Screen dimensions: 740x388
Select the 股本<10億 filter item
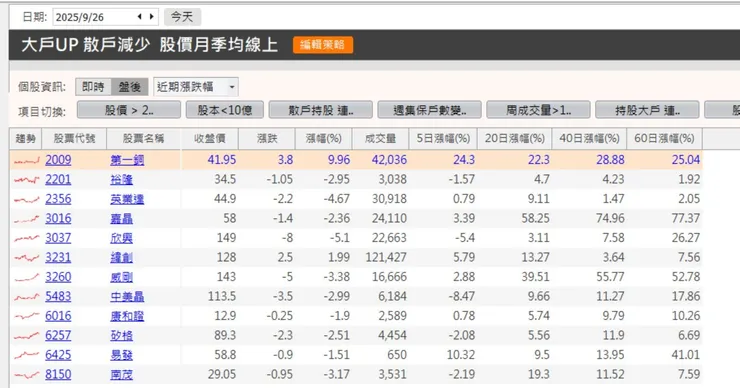click(225, 110)
